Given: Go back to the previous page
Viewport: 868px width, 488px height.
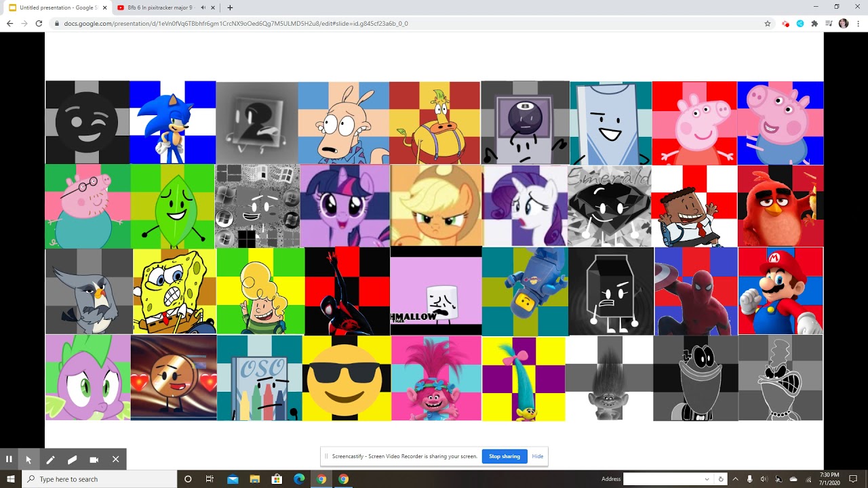Looking at the screenshot, I should tap(9, 23).
